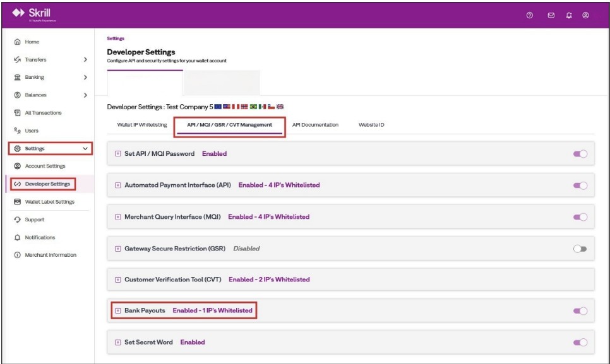
Task: Click the Transfers arrows icon
Action: click(18, 59)
